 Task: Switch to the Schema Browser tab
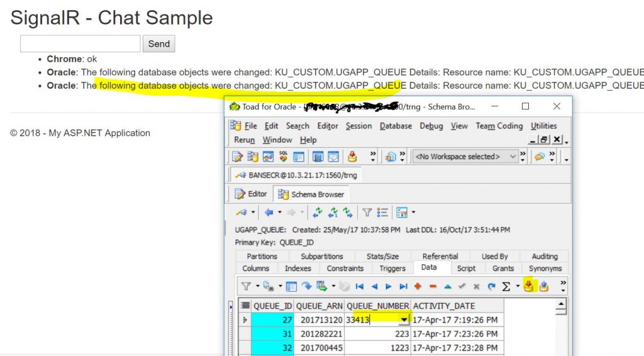311,194
